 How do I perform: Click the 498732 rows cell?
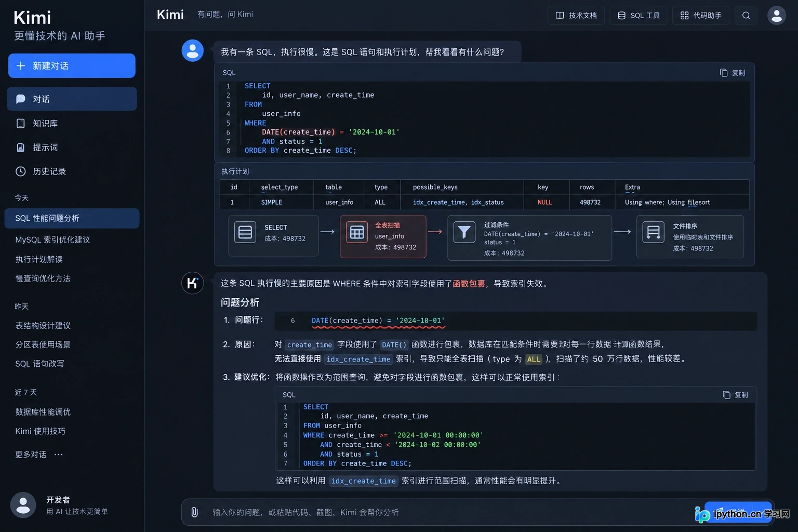[590, 203]
